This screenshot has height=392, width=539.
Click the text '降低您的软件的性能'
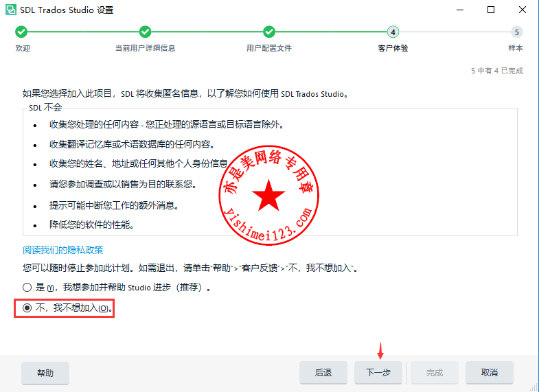(x=91, y=225)
